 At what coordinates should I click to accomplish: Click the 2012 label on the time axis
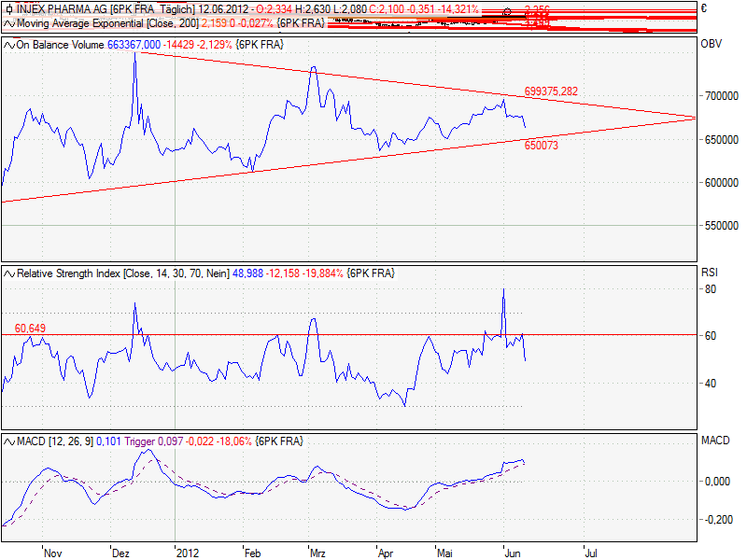click(188, 553)
